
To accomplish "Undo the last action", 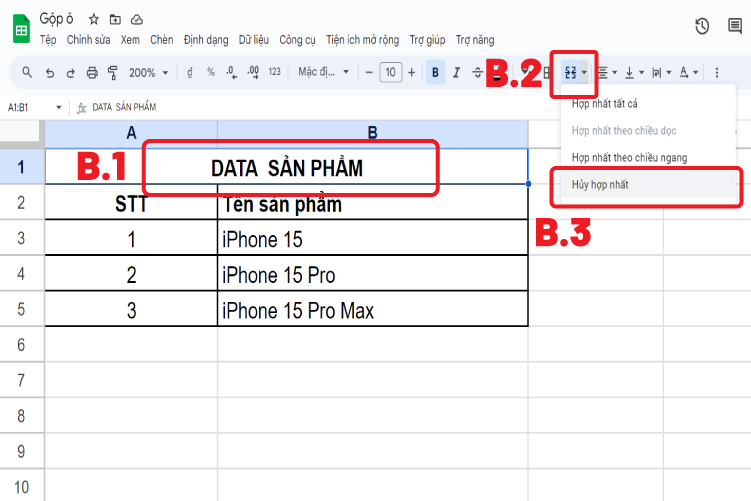I will (50, 73).
